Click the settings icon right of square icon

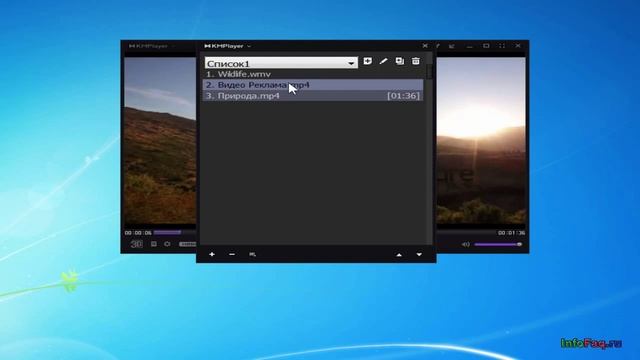(x=167, y=244)
